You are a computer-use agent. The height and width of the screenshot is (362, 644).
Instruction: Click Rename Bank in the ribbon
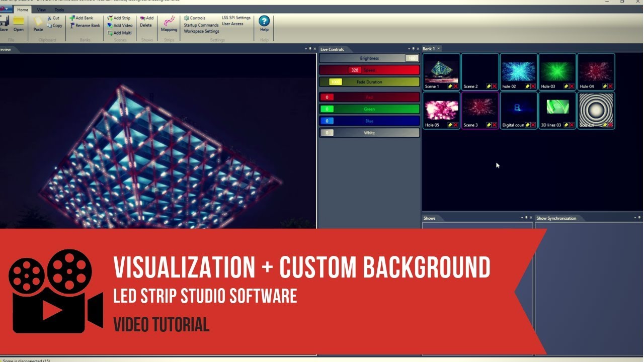click(x=85, y=26)
